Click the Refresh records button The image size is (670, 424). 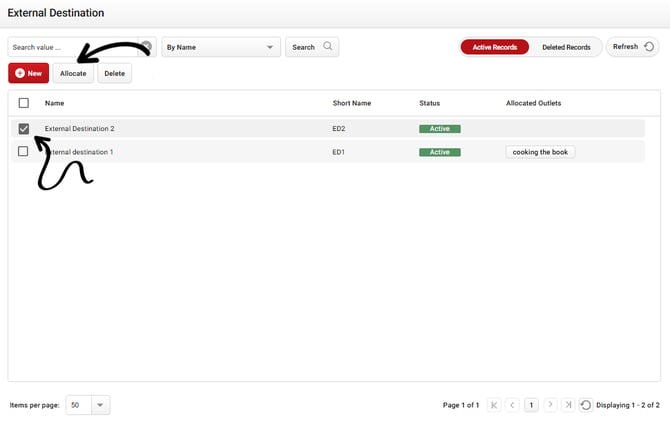[632, 47]
